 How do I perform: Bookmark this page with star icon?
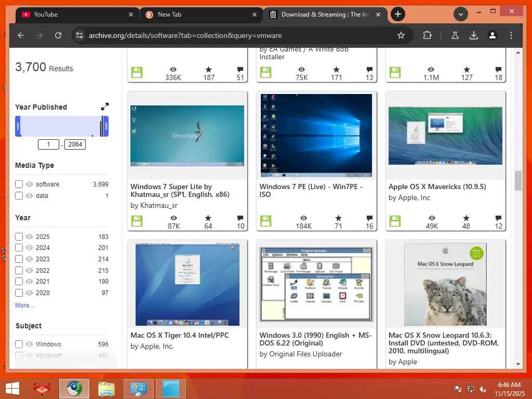click(x=401, y=35)
